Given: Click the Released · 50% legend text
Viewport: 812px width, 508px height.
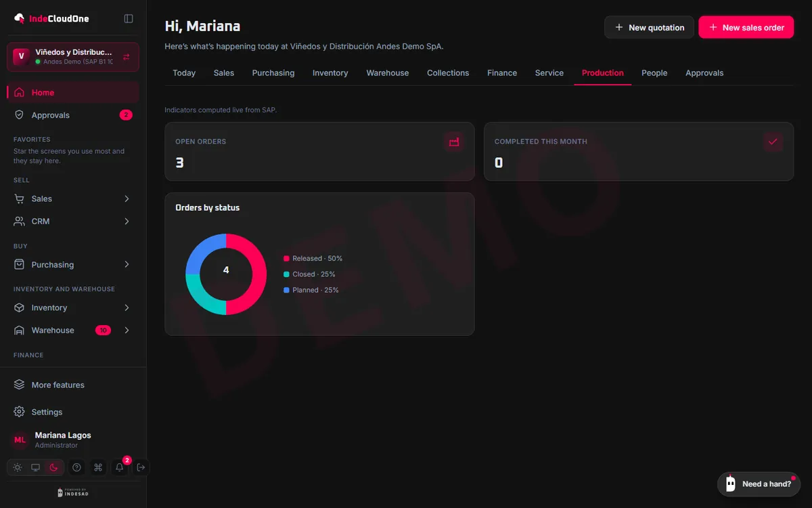Looking at the screenshot, I should click(317, 259).
